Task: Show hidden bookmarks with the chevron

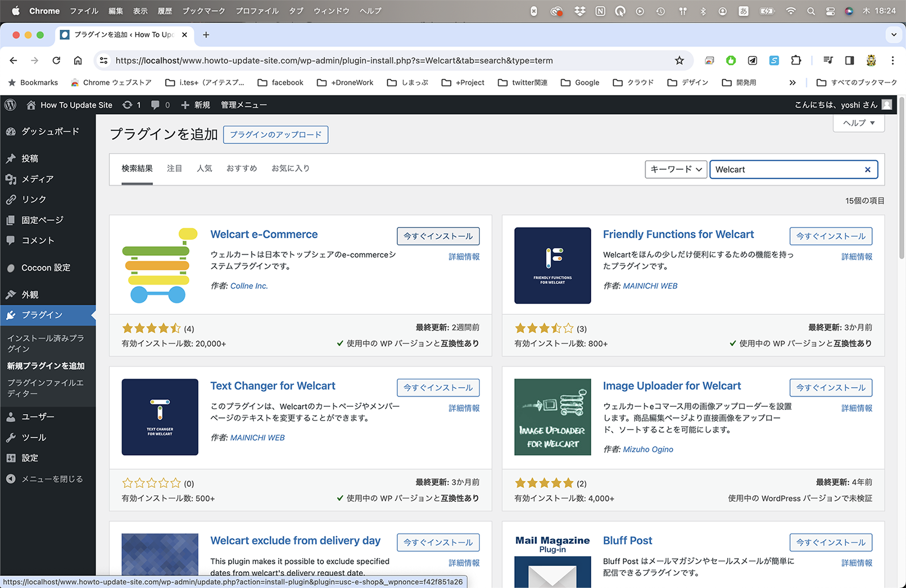Action: [792, 83]
